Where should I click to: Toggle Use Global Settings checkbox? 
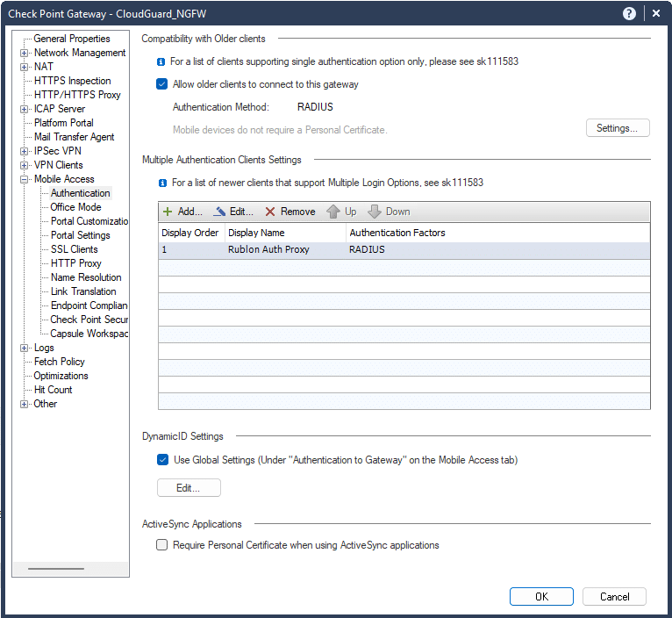(x=162, y=460)
